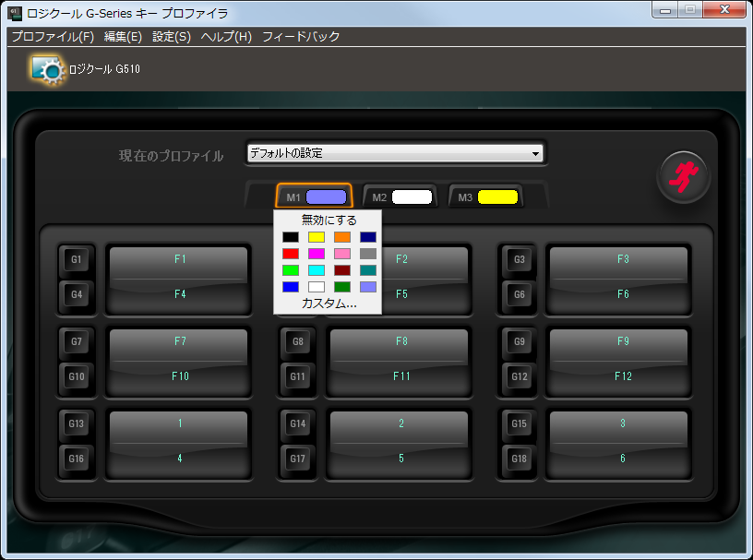This screenshot has height=560, width=753.
Task: Click the F8 assignment button
Action: point(399,344)
